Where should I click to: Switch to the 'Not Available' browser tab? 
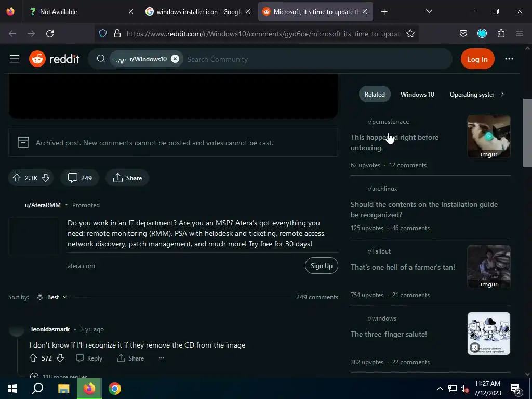(x=78, y=11)
